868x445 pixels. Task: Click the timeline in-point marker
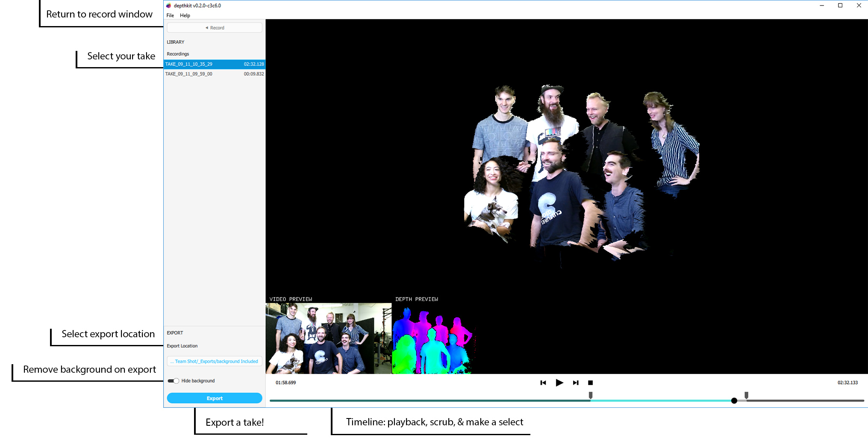pos(591,395)
